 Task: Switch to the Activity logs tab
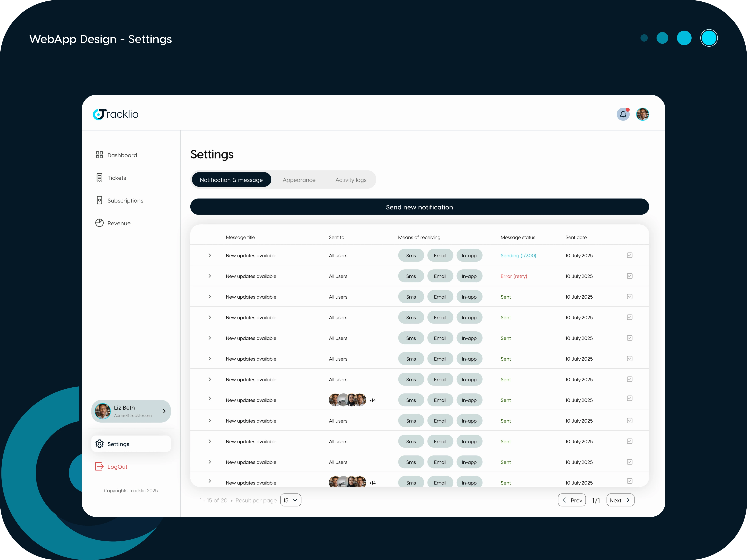click(351, 180)
